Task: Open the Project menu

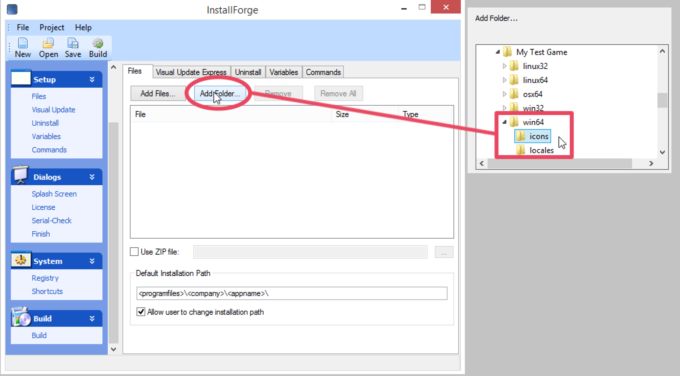Action: coord(52,27)
